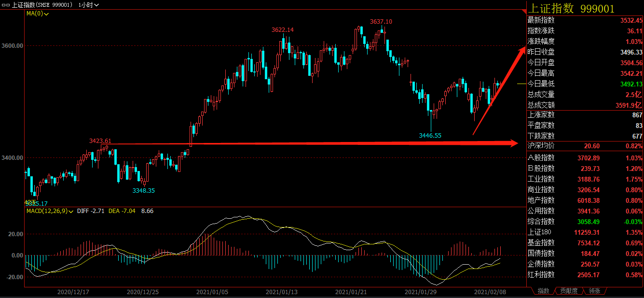Click the 3446.55 low price label

coord(430,136)
